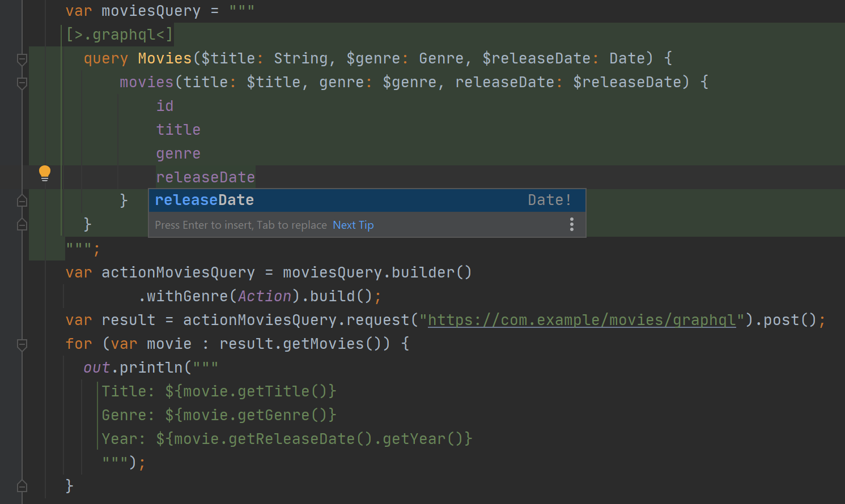Collapse the movies(title: $title...) block fold marker
The image size is (845, 504).
(x=22, y=83)
